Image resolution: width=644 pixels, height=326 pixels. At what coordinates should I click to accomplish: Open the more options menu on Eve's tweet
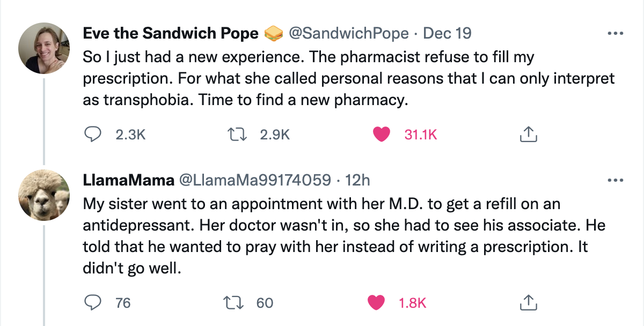(614, 34)
